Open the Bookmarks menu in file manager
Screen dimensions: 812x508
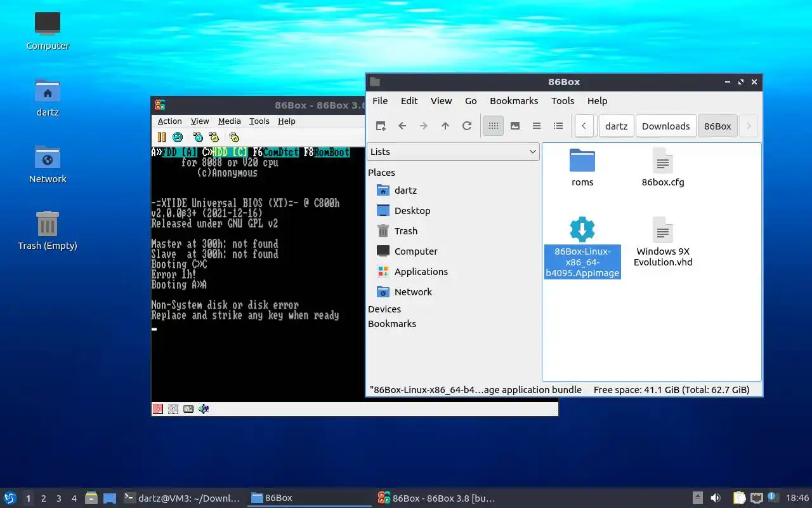coord(514,101)
